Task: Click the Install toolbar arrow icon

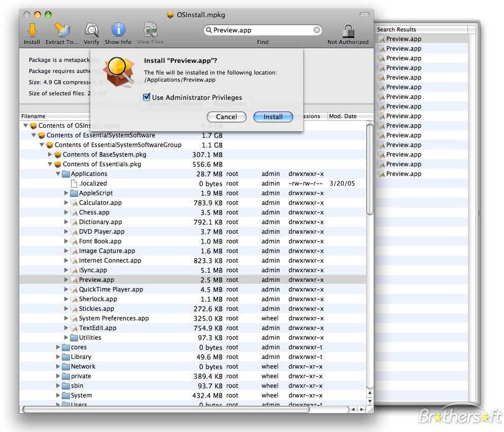Action: (32, 30)
